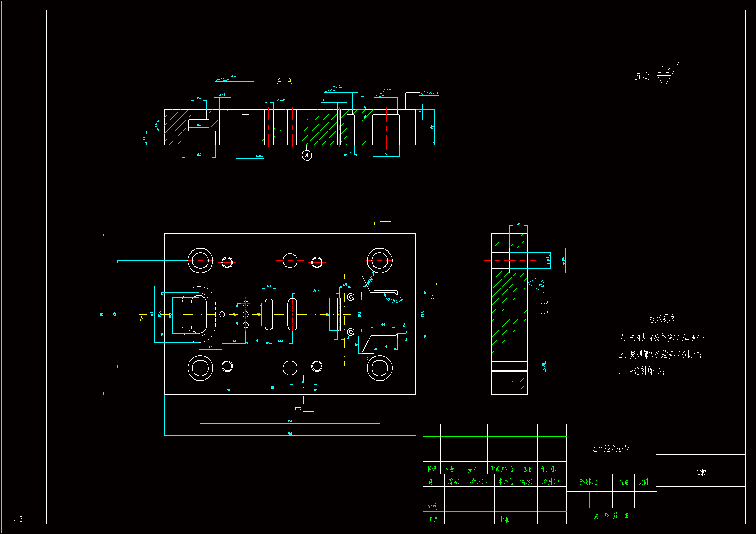Click the 技术要求 heading text
The height and width of the screenshot is (534, 756).
tap(662, 319)
